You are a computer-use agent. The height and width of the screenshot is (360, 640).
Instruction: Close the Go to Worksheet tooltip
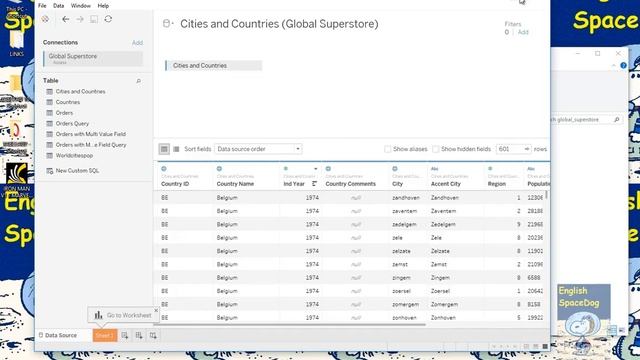(156, 311)
